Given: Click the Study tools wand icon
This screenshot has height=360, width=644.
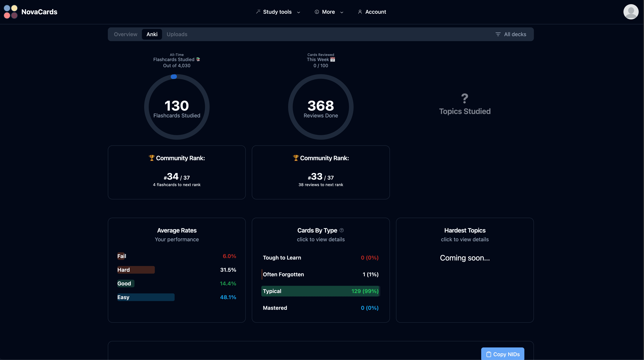Looking at the screenshot, I should 258,12.
